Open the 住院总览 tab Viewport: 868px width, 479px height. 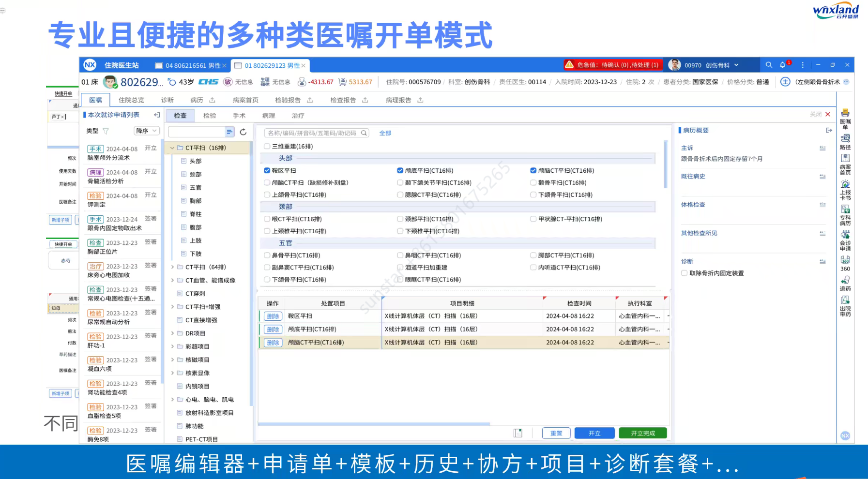click(131, 100)
